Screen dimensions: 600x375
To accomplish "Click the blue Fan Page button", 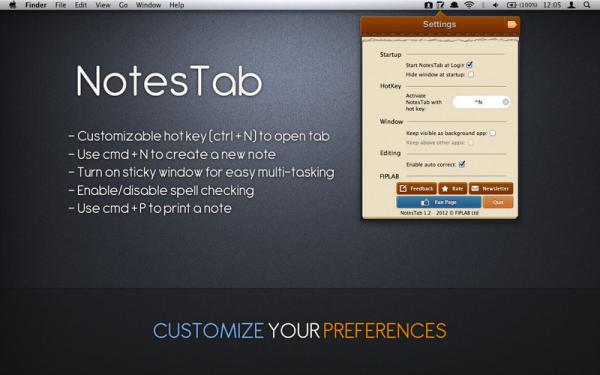I will coord(439,202).
